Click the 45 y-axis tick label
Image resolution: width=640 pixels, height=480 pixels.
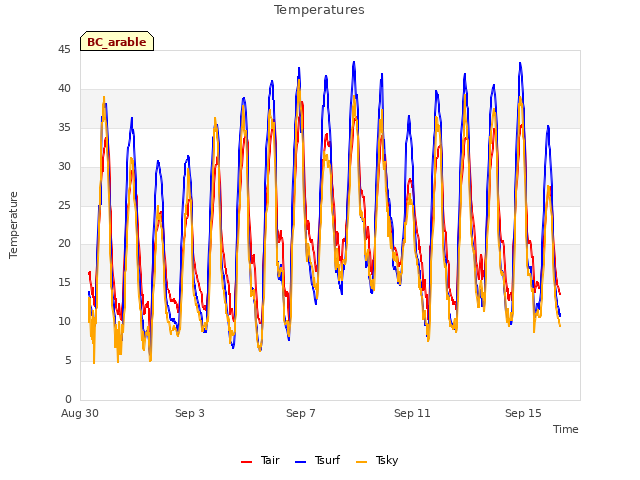64,50
